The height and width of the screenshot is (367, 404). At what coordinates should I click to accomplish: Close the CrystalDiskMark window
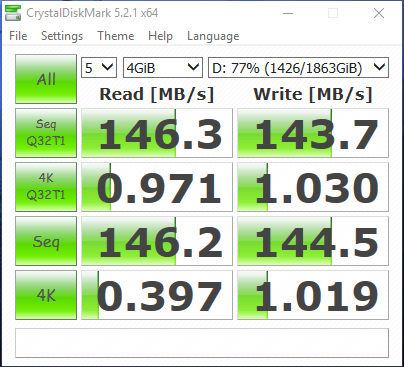(379, 13)
